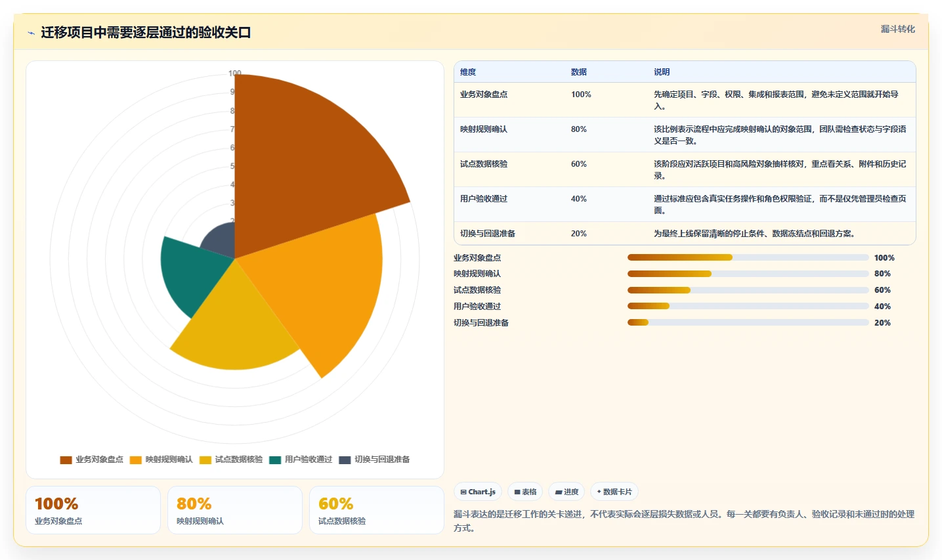The image size is (942, 560).
Task: Click the 试点数据核验 progress bar
Action: (748, 290)
